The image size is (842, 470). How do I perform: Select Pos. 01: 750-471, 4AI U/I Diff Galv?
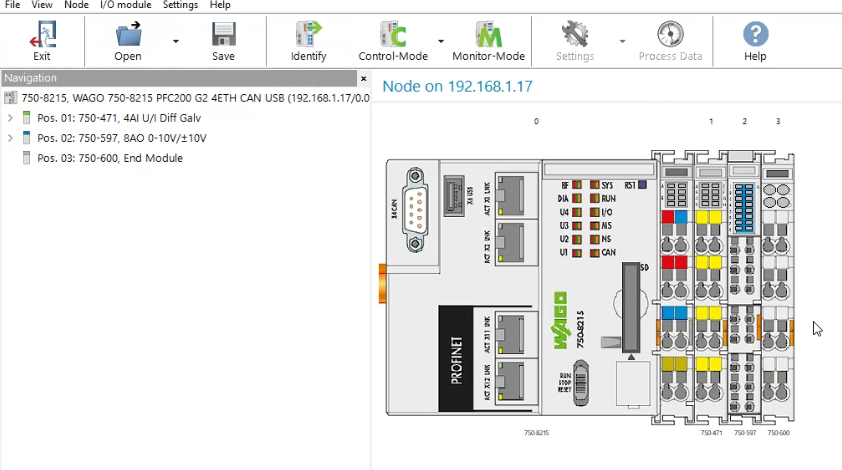pos(119,118)
